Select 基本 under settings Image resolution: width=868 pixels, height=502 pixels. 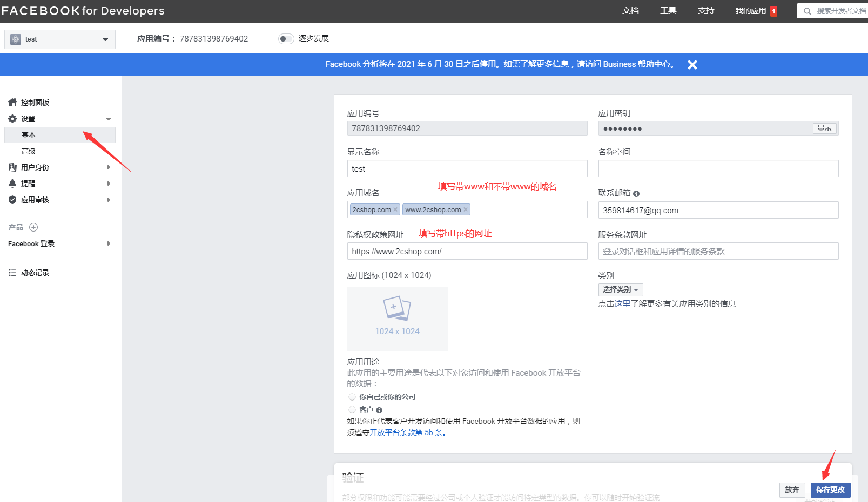(60, 135)
